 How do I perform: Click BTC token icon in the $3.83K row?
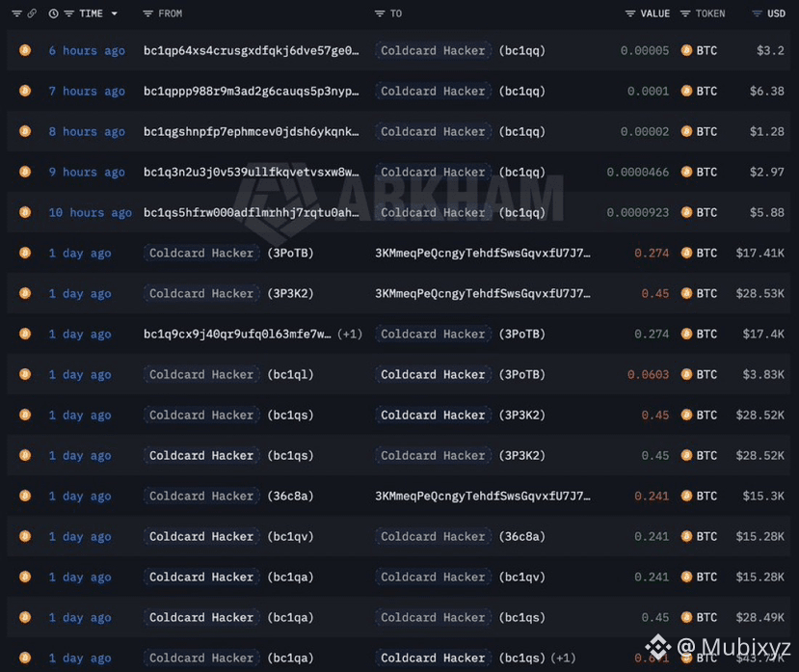686,374
